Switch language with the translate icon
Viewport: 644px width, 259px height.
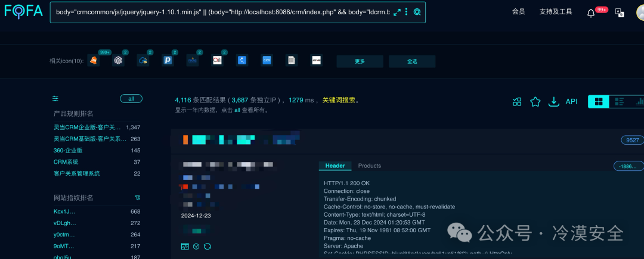pyautogui.click(x=620, y=13)
